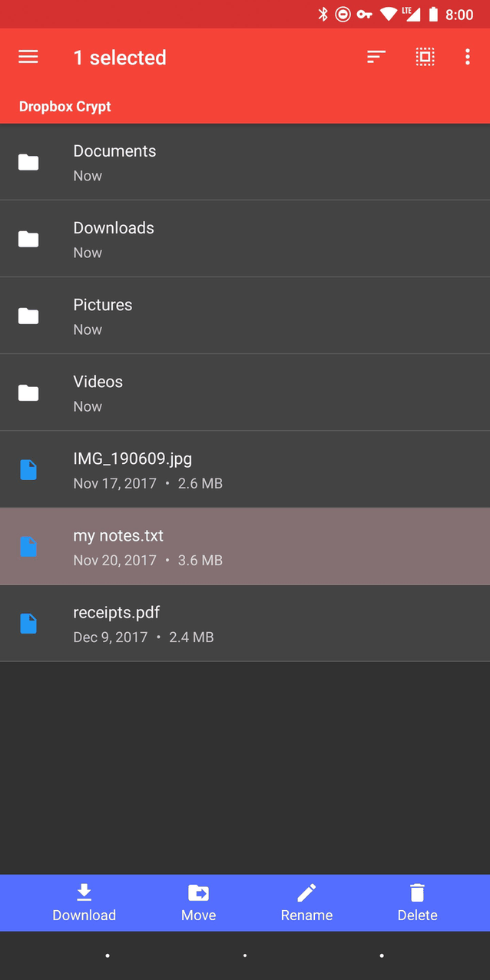Open the sort options icon
Image resolution: width=490 pixels, height=980 pixels.
coord(376,57)
